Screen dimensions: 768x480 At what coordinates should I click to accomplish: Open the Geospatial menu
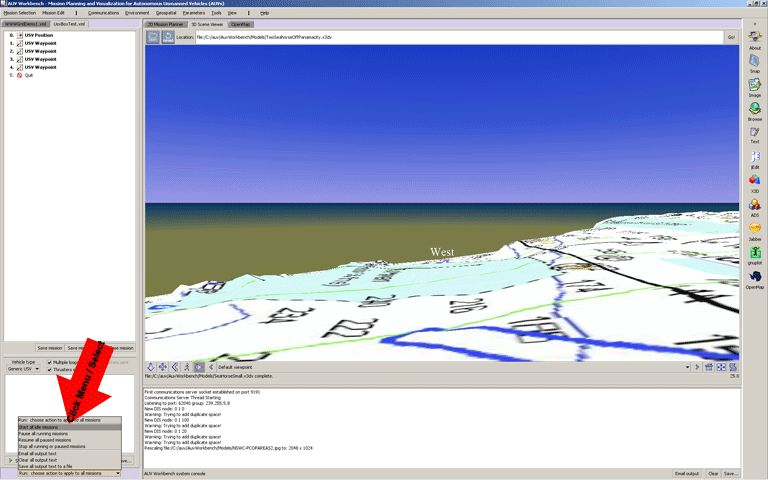(x=166, y=12)
